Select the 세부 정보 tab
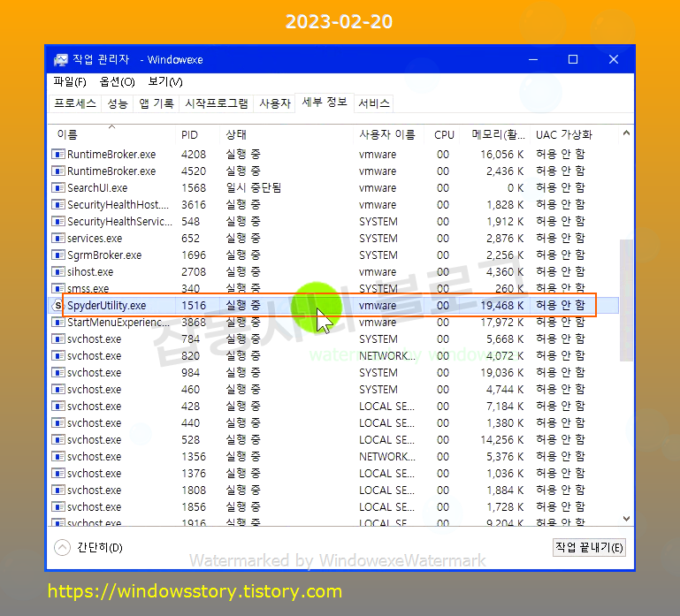The image size is (680, 616). [325, 103]
